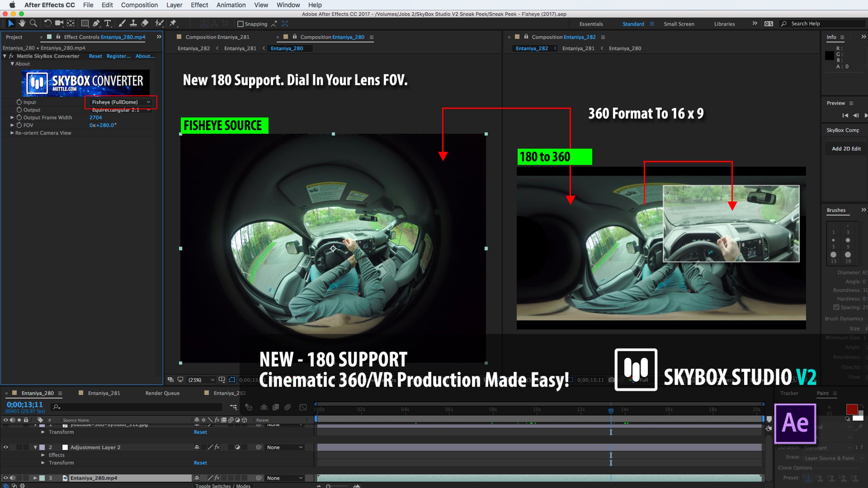Hide Adjustment Layer 2 with eye toggle
868x488 pixels.
click(x=5, y=447)
